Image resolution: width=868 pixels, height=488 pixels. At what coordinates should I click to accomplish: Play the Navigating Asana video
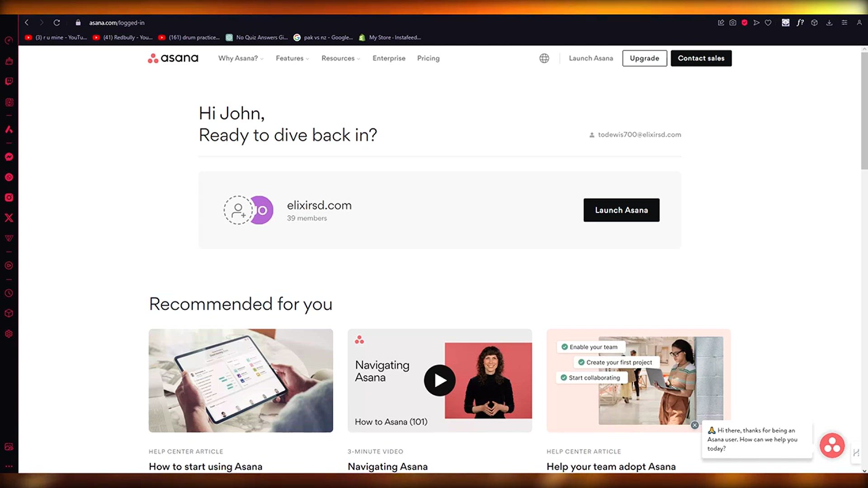pyautogui.click(x=439, y=380)
